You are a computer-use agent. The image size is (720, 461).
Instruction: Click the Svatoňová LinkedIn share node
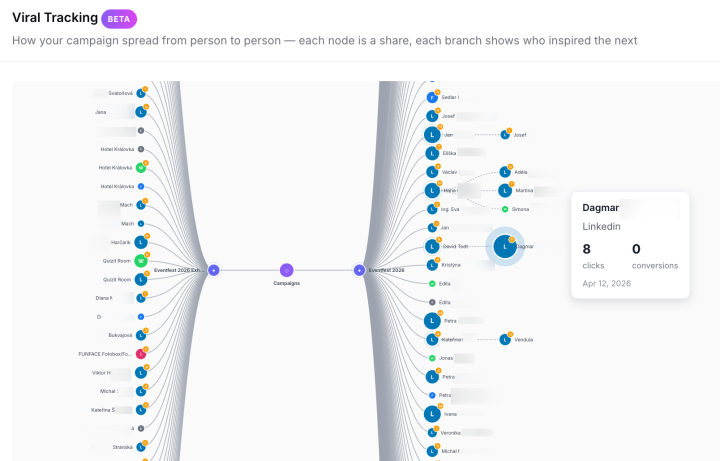(x=141, y=93)
